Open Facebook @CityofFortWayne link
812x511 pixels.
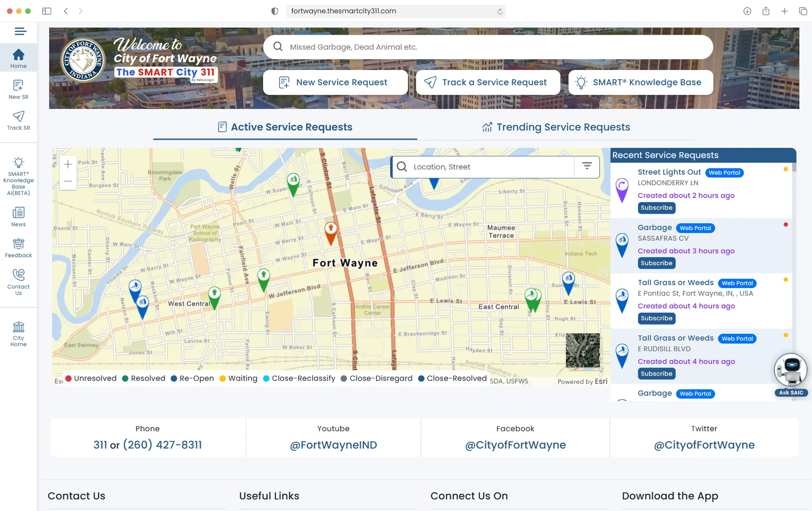pyautogui.click(x=515, y=445)
